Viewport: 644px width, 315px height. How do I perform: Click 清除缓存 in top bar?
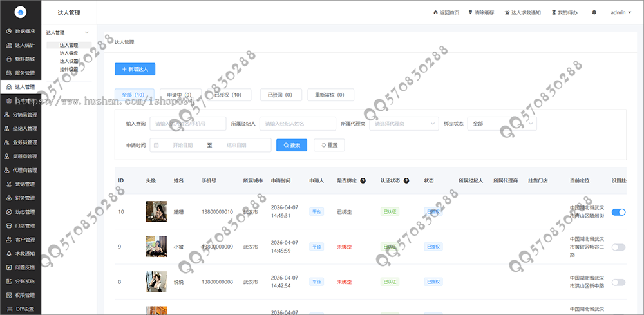point(481,12)
